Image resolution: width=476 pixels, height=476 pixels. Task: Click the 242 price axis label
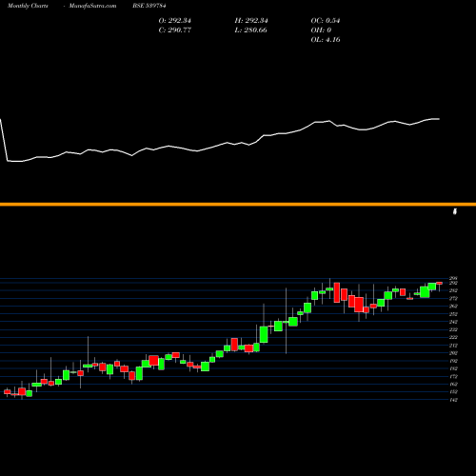click(453, 322)
